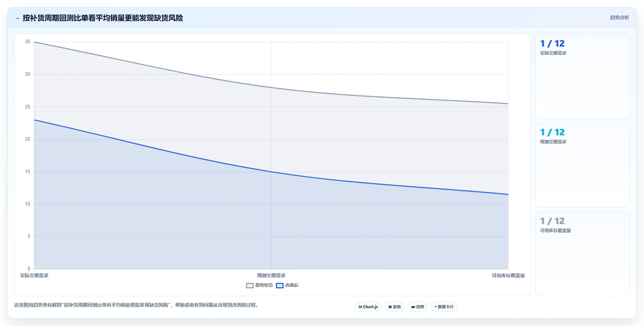This screenshot has height=326, width=644.
Task: Click the caption text beginning 这张图用趋势变化解释
Action: point(137,305)
